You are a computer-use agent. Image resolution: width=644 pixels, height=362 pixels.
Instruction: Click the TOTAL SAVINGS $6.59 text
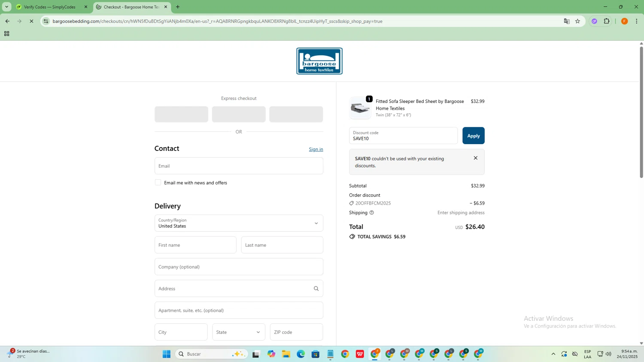[381, 237]
